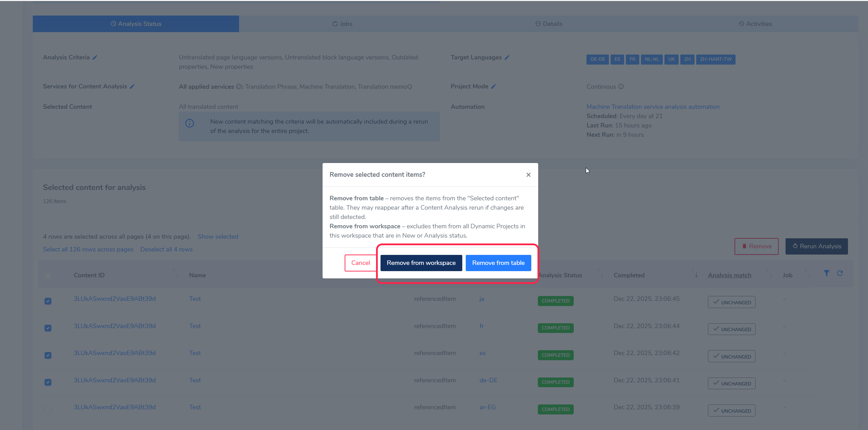Click the DE-DE language tag
868x430 pixels.
(x=598, y=59)
